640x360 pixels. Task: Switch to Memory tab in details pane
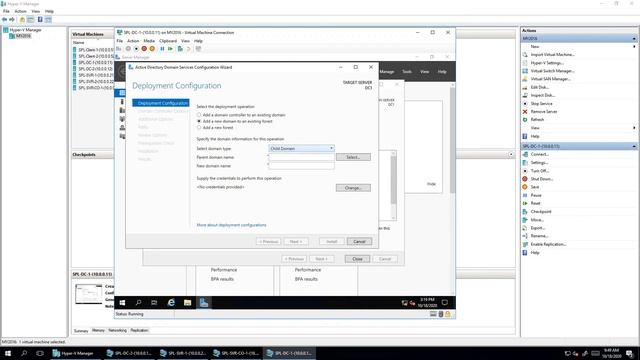tap(98, 331)
